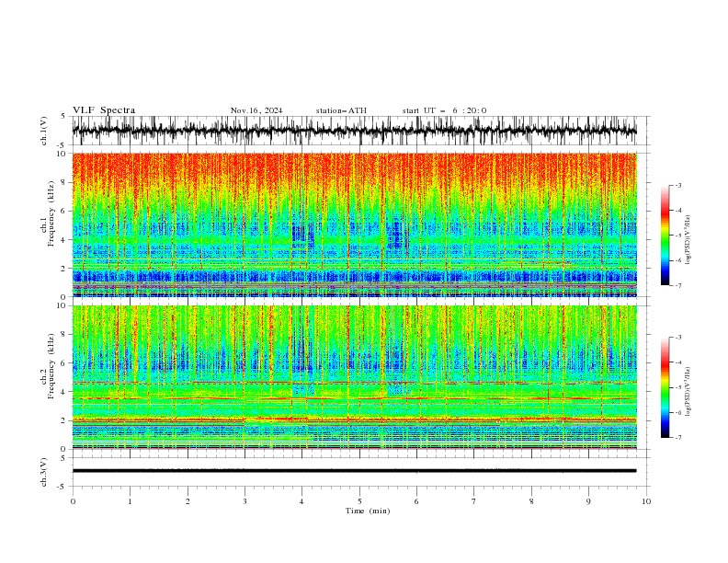The width and height of the screenshot is (728, 563).
Task: Click the '-7' label on lower colorbar
Action: tap(677, 438)
